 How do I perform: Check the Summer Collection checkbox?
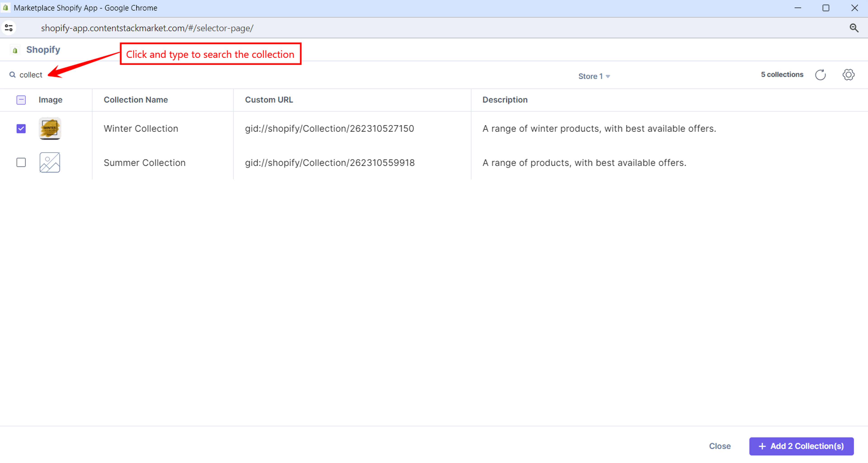(21, 162)
